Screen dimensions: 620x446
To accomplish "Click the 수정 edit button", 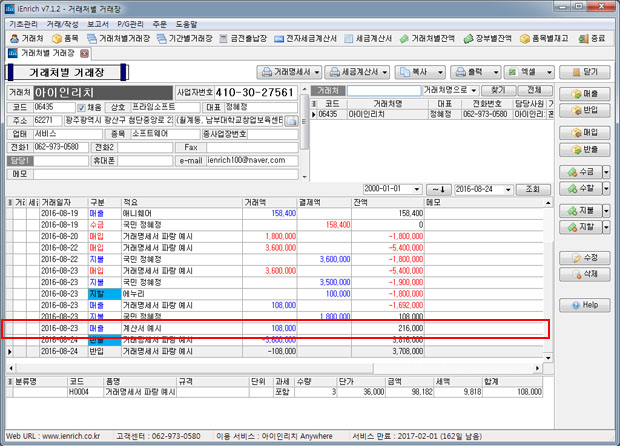I will [583, 258].
